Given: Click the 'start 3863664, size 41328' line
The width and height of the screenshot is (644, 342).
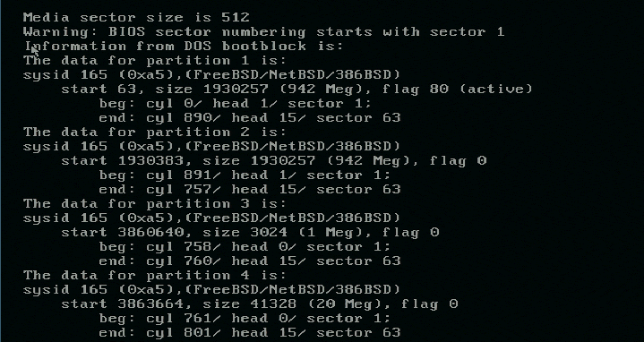Looking at the screenshot, I should [x=260, y=304].
